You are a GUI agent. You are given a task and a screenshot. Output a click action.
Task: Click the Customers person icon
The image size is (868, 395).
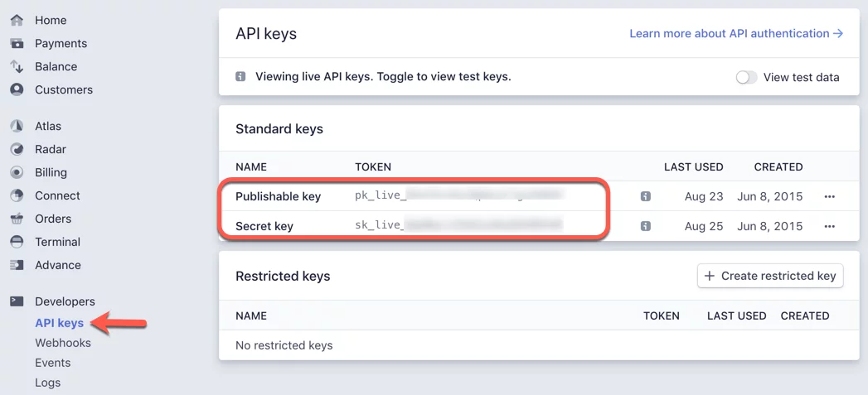click(17, 89)
